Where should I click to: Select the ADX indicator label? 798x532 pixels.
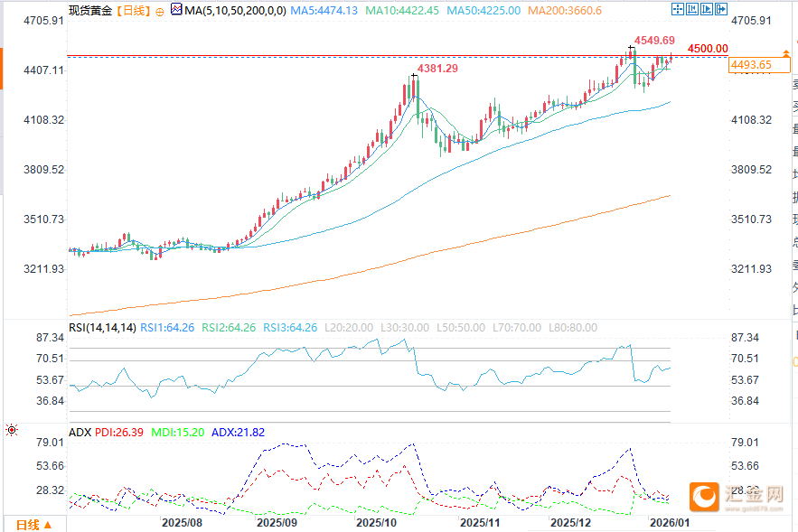(80, 433)
